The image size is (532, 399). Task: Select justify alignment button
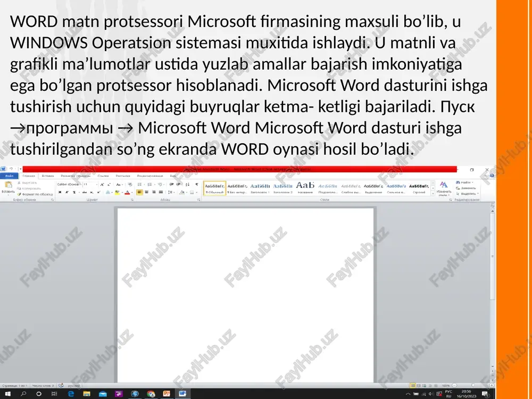tap(161, 193)
